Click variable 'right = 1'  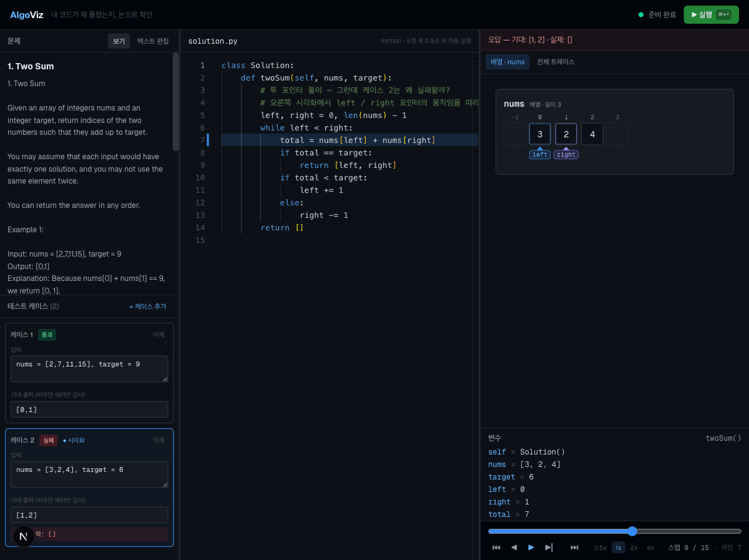[x=508, y=502]
